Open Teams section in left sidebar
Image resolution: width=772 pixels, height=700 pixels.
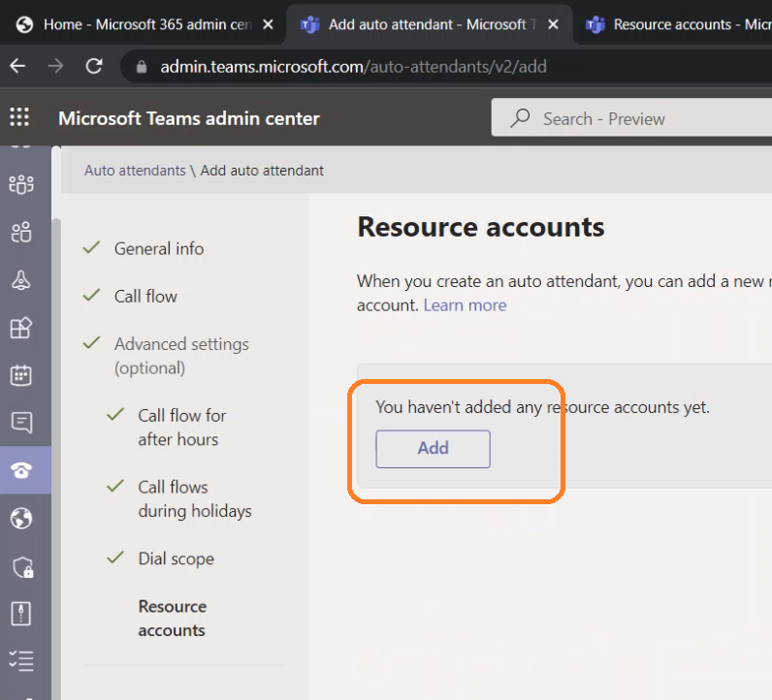tap(20, 184)
